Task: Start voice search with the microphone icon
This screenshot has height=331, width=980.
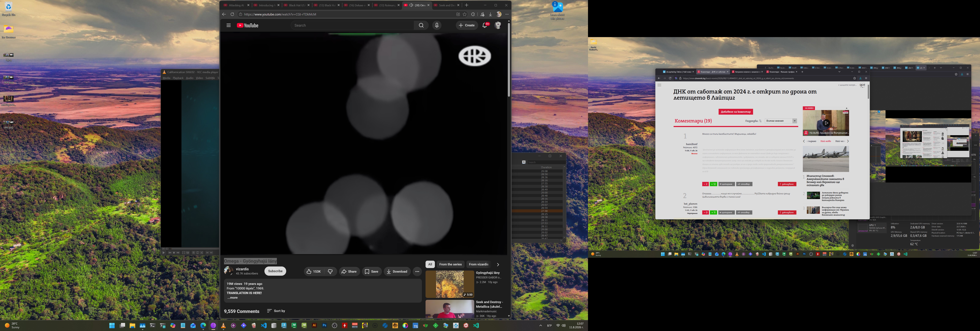Action: pos(437,26)
